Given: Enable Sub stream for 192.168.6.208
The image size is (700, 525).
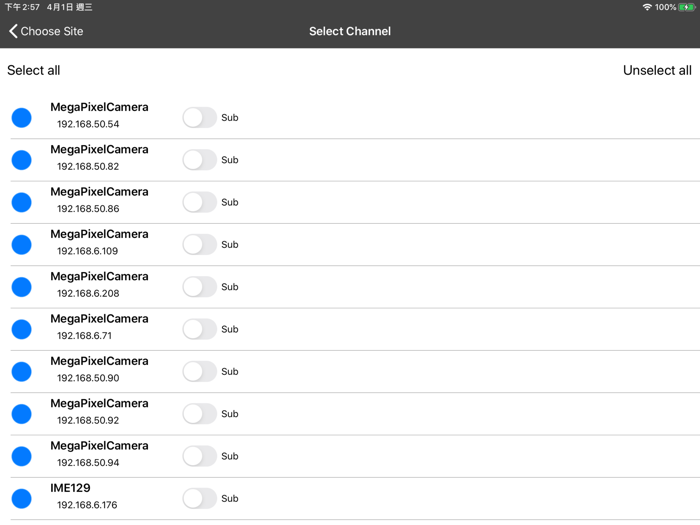Looking at the screenshot, I should click(x=200, y=287).
